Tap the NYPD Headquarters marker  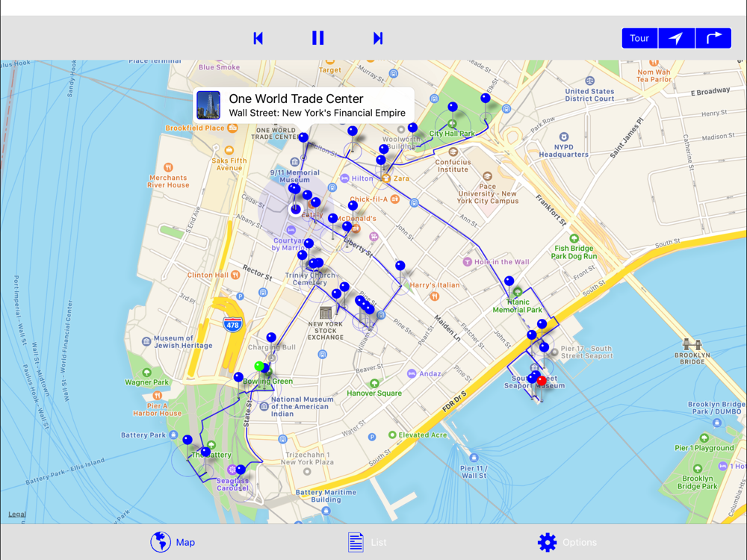coord(563,137)
